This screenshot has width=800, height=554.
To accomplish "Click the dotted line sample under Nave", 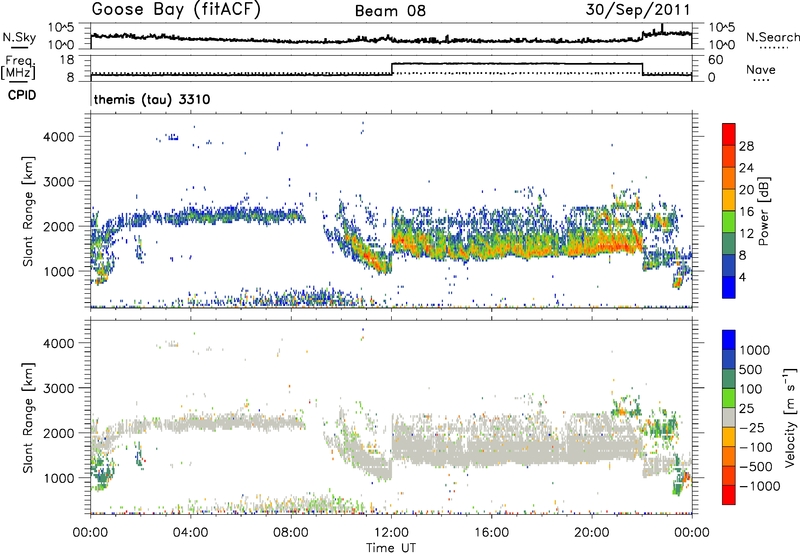I will point(761,80).
